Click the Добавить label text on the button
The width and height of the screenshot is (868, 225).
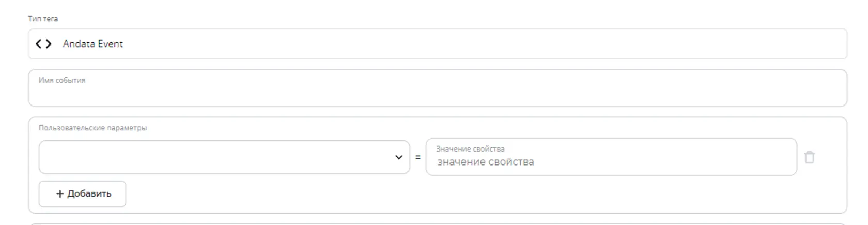tap(89, 194)
